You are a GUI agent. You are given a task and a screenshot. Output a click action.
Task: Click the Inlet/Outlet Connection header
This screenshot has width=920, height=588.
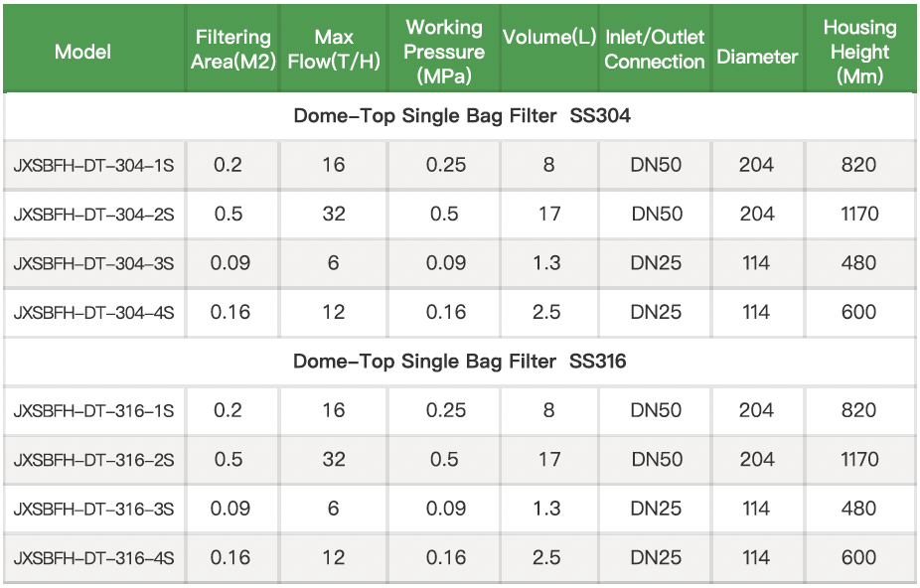click(655, 50)
